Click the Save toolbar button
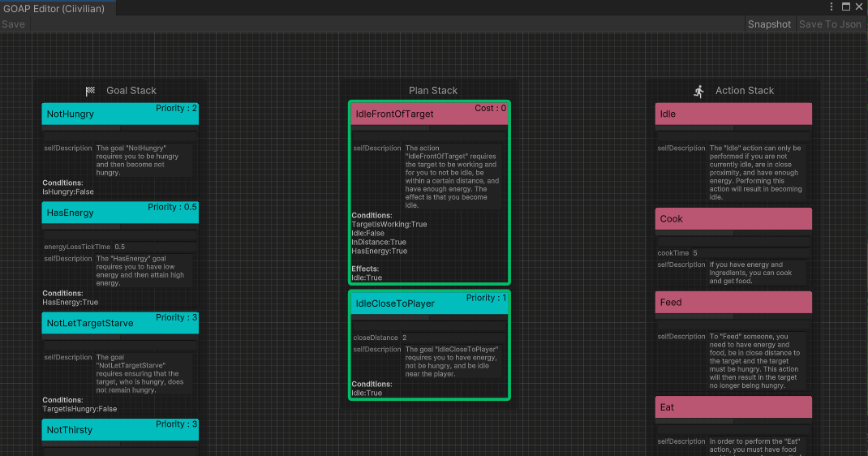868x456 pixels. click(x=13, y=24)
